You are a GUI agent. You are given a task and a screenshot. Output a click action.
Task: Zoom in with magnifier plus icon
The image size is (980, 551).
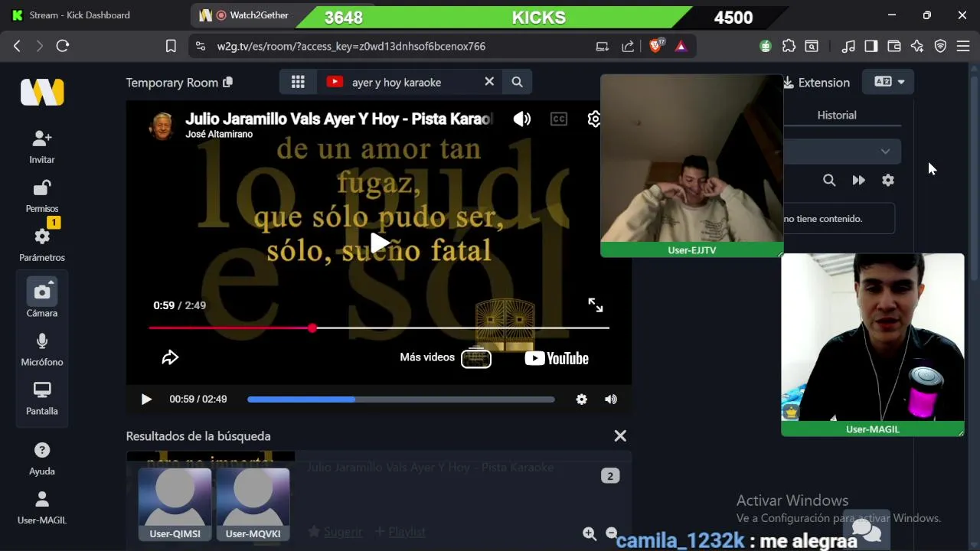589,533
